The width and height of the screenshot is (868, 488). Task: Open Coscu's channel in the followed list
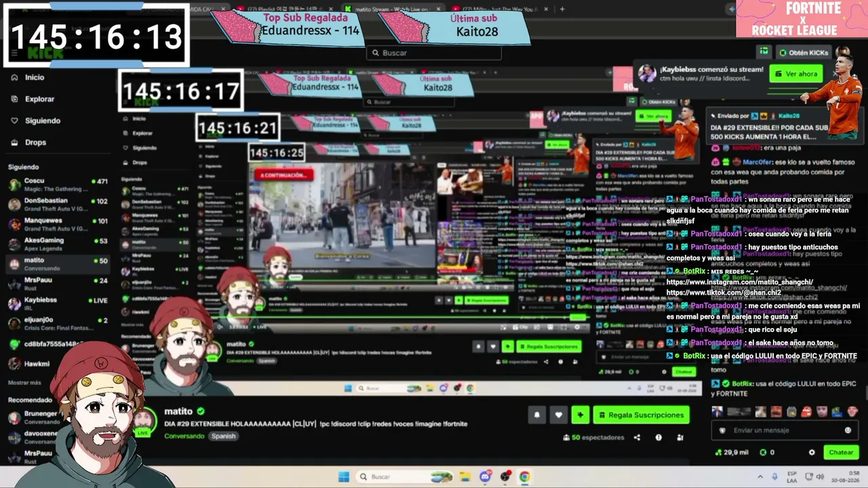58,185
